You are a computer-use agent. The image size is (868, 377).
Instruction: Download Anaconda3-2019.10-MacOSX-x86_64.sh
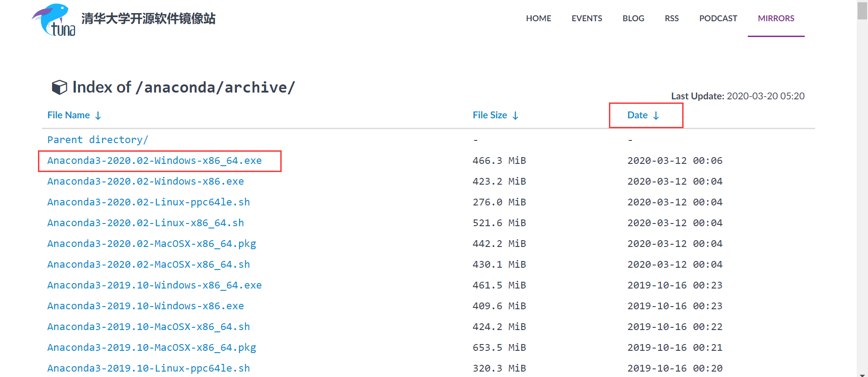pos(149,327)
